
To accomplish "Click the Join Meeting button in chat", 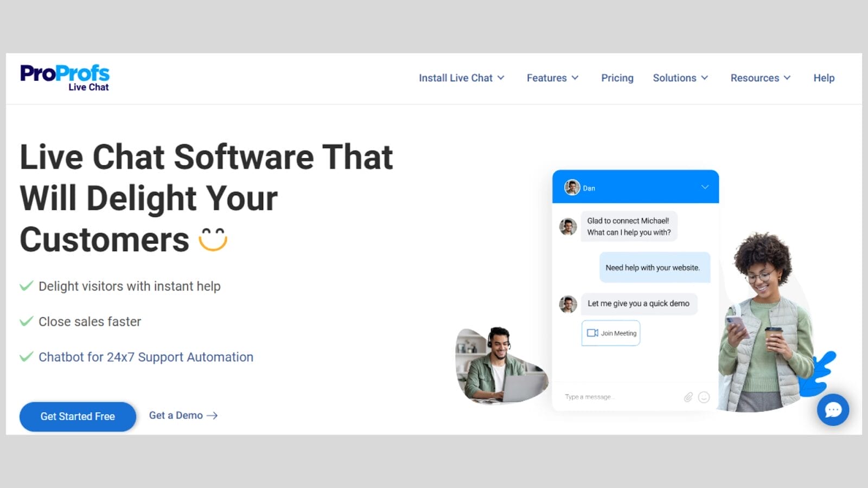I will pyautogui.click(x=611, y=333).
